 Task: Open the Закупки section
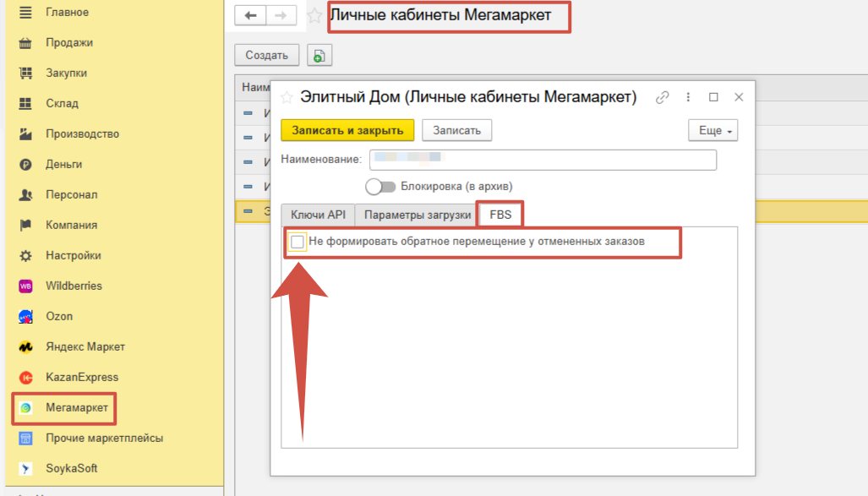point(67,73)
